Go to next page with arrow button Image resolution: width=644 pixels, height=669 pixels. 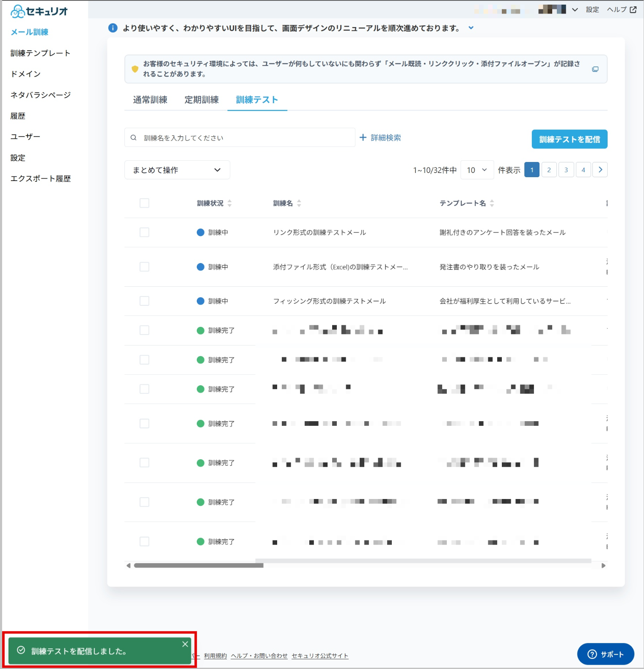600,170
